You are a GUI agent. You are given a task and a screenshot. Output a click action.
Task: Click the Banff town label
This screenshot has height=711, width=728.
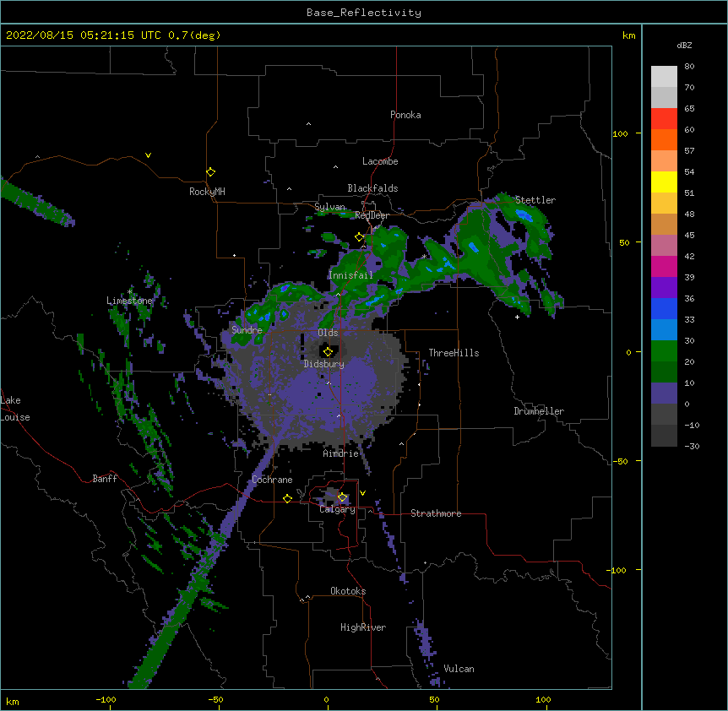click(x=105, y=479)
